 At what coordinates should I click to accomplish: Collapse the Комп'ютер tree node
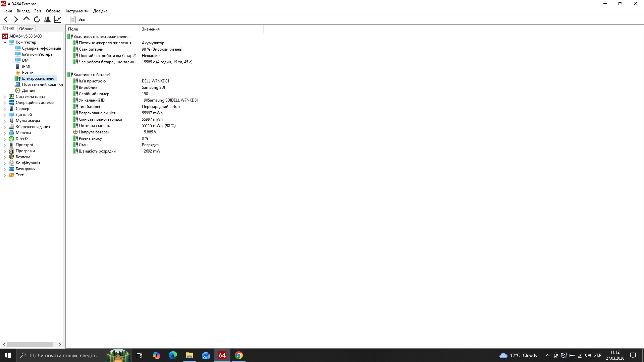coord(5,42)
